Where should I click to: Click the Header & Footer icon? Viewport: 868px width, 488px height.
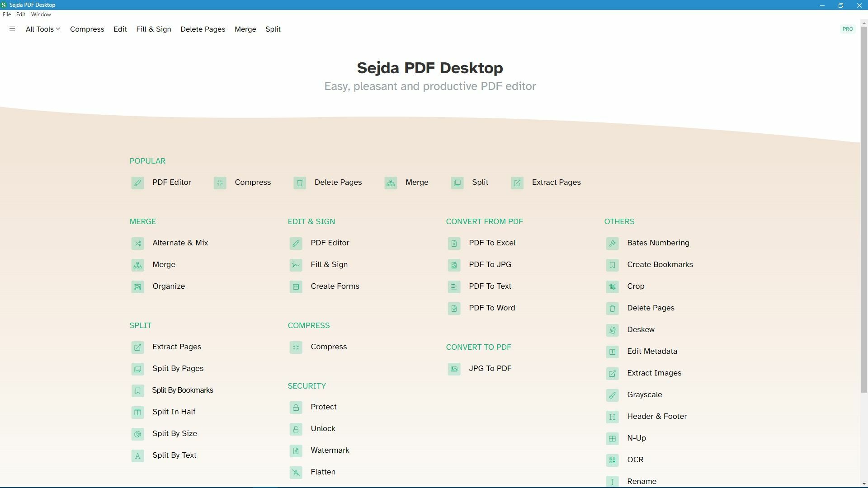click(613, 417)
